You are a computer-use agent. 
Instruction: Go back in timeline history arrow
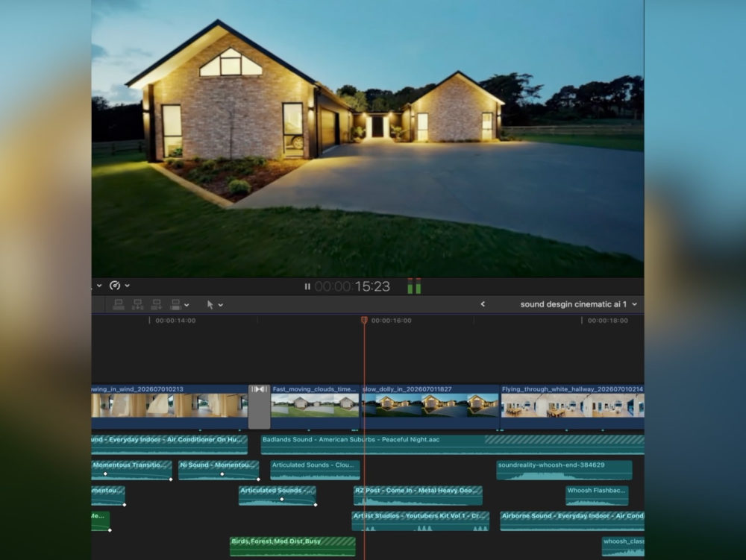tap(483, 304)
